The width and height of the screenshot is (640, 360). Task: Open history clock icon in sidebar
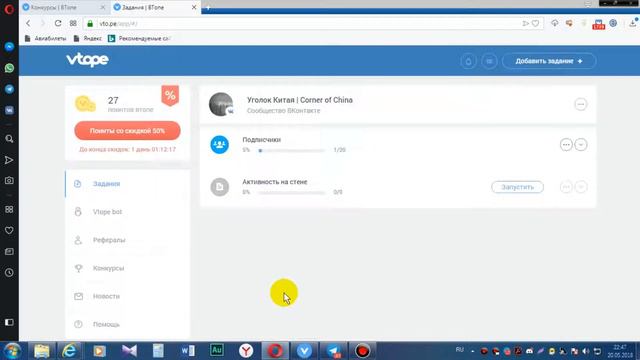pyautogui.click(x=9, y=273)
